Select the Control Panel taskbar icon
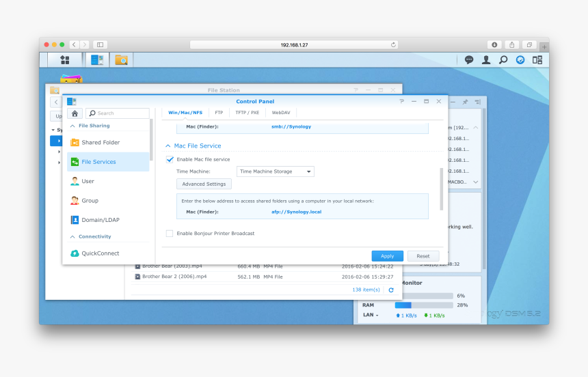The height and width of the screenshot is (377, 588). click(97, 60)
